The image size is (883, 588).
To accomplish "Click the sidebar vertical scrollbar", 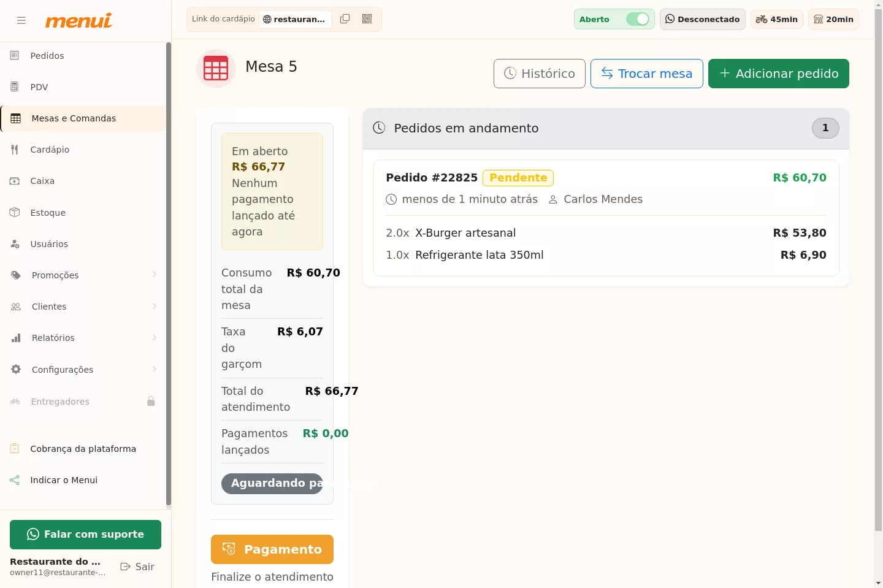I will pos(168,274).
